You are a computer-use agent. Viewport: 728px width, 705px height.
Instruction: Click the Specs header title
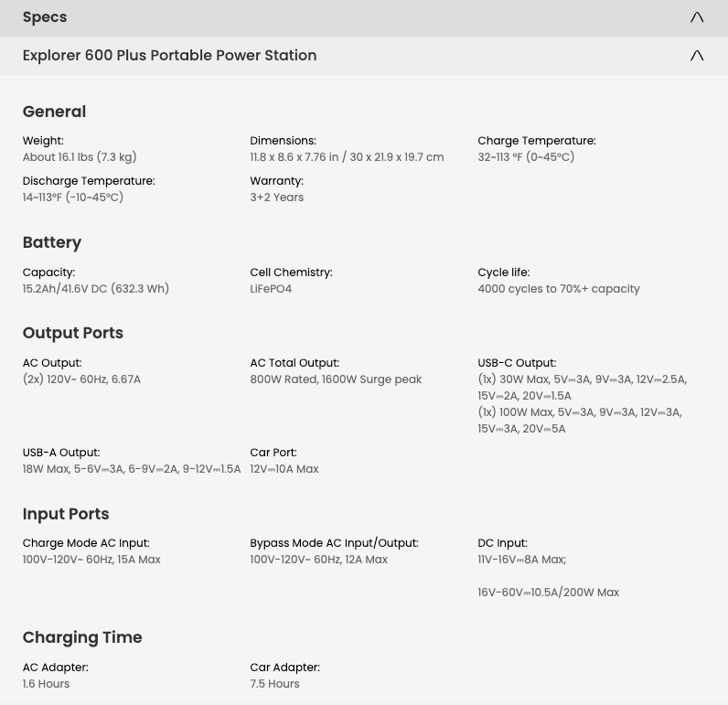(45, 17)
